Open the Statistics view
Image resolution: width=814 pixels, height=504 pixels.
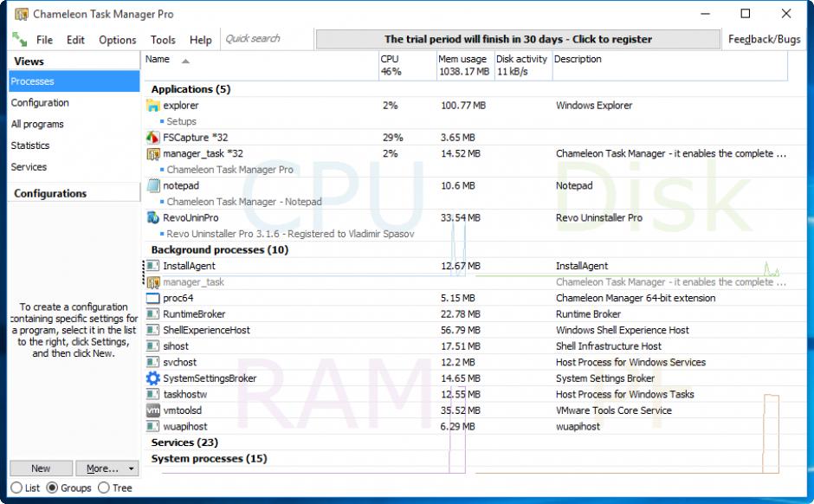pos(74,145)
